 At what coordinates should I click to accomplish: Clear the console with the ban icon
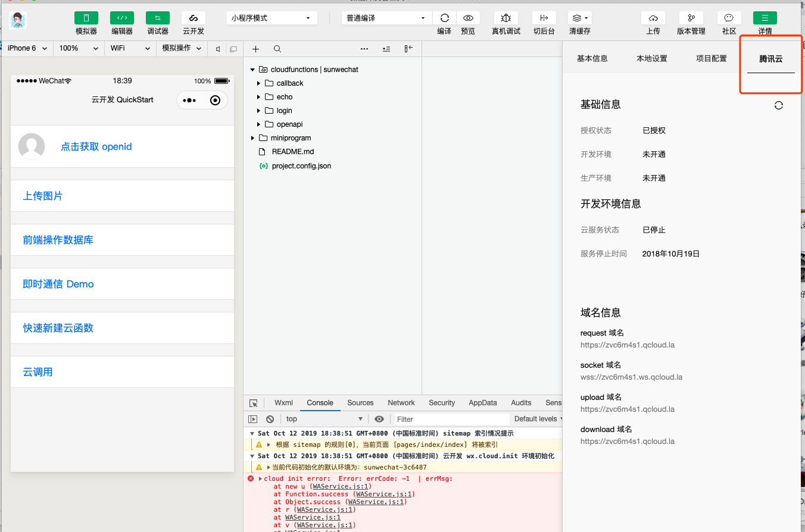coord(270,419)
